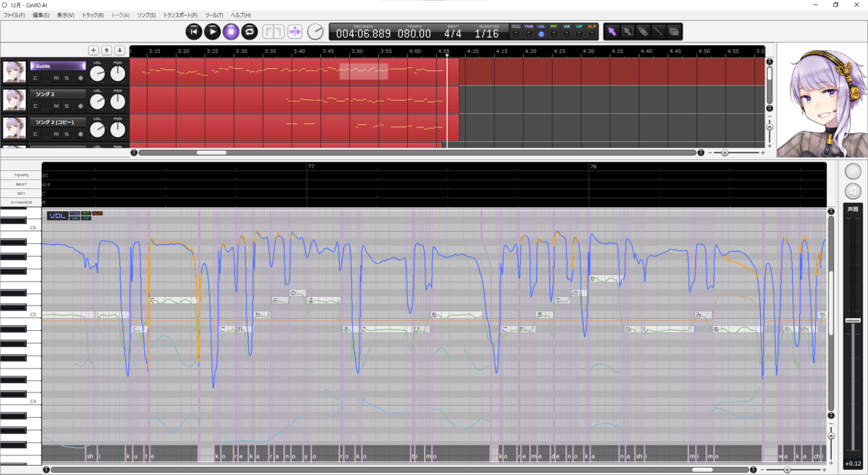
Task: Open the トランスポート(P) menu
Action: pos(180,15)
